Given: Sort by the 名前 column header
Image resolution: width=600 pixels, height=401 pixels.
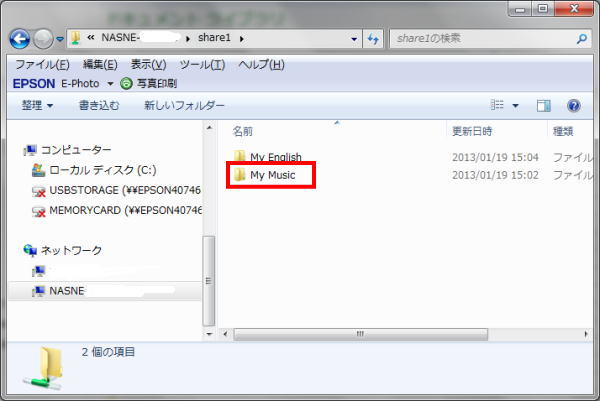Looking at the screenshot, I should 243,132.
